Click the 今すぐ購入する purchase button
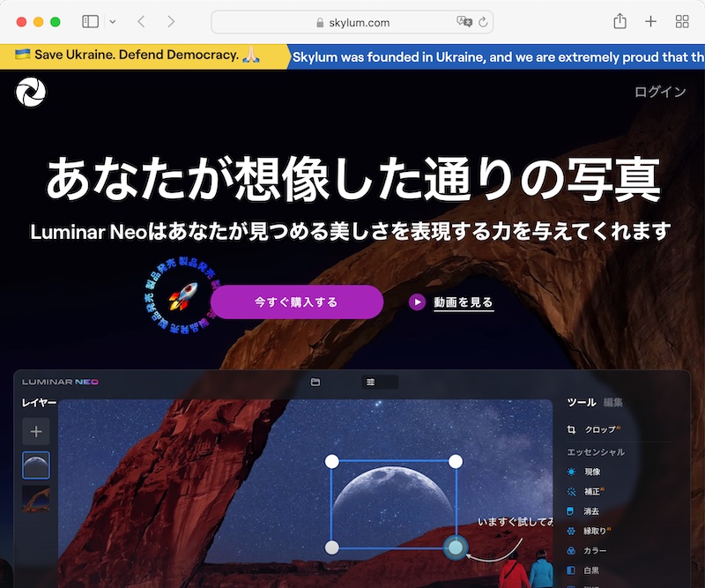705x588 pixels. 297,301
